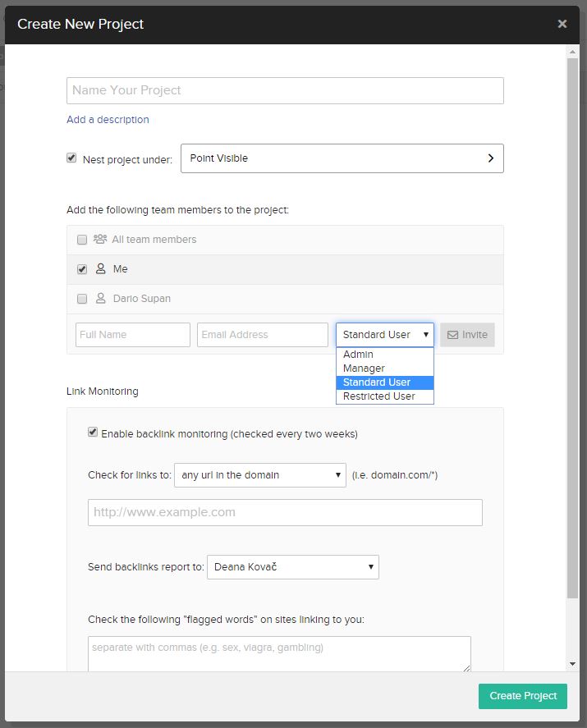Click the scrollbar down arrow
This screenshot has width=587, height=728.
click(x=572, y=664)
